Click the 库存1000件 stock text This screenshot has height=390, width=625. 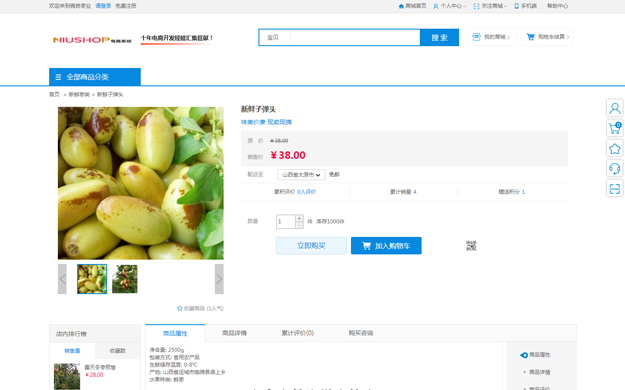pos(330,221)
